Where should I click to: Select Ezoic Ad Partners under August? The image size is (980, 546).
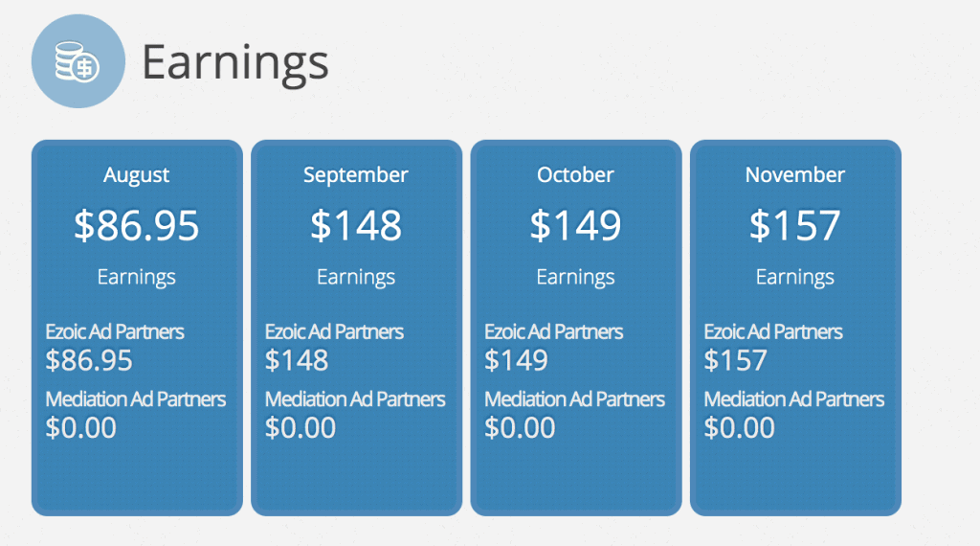click(x=115, y=331)
